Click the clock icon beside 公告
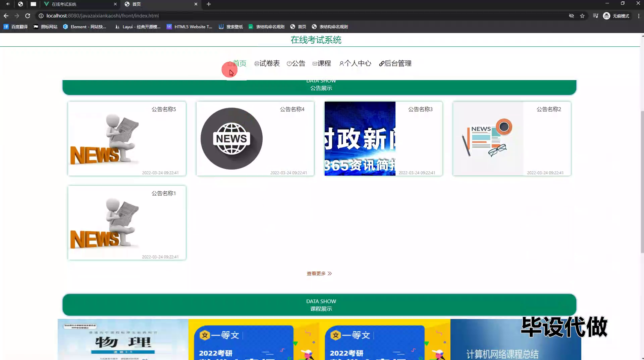Image resolution: width=644 pixels, height=360 pixels. pyautogui.click(x=289, y=63)
